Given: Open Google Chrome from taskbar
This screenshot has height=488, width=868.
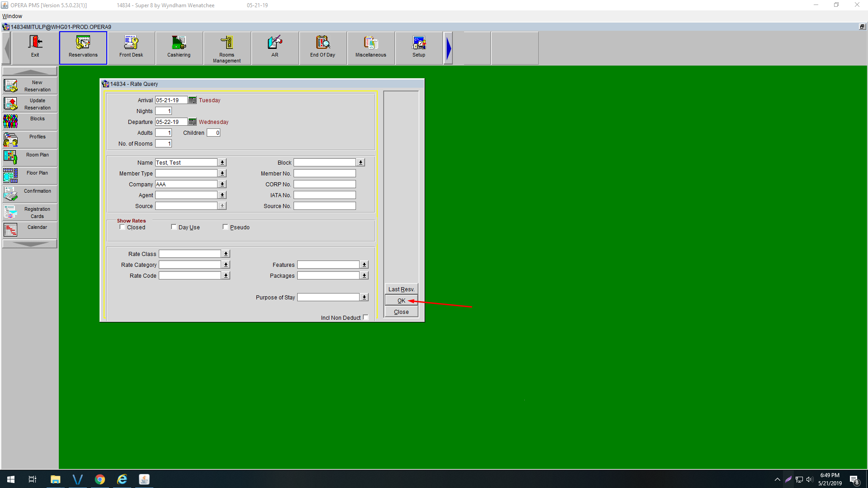Looking at the screenshot, I should [x=100, y=479].
